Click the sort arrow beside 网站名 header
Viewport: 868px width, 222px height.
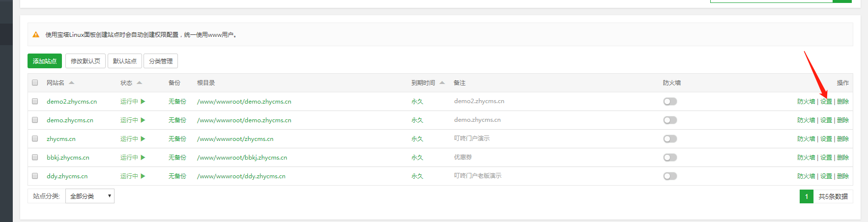tap(72, 83)
